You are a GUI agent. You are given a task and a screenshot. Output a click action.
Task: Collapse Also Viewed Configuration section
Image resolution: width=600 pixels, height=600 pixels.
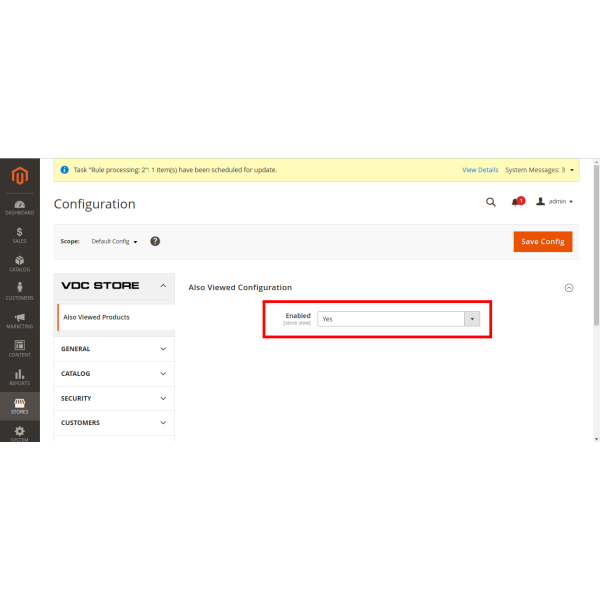(x=569, y=288)
